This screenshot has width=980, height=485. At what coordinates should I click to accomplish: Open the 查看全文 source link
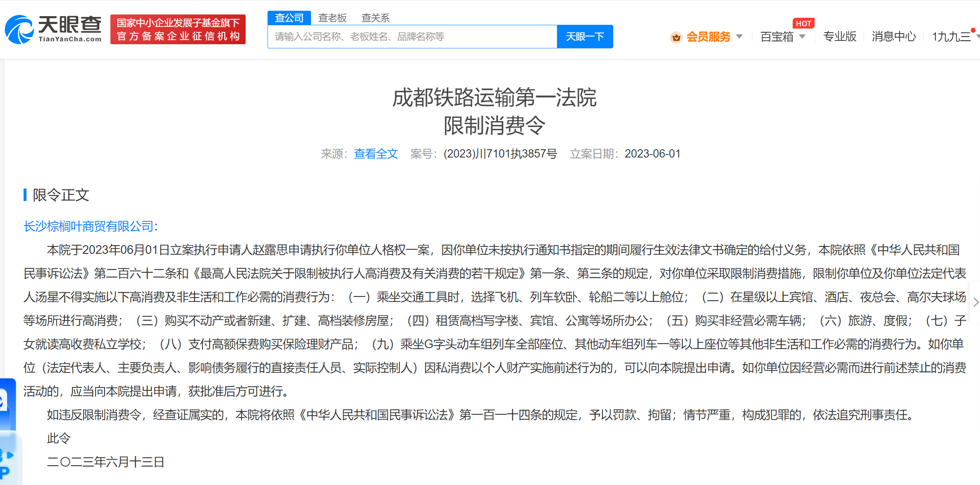click(x=375, y=154)
